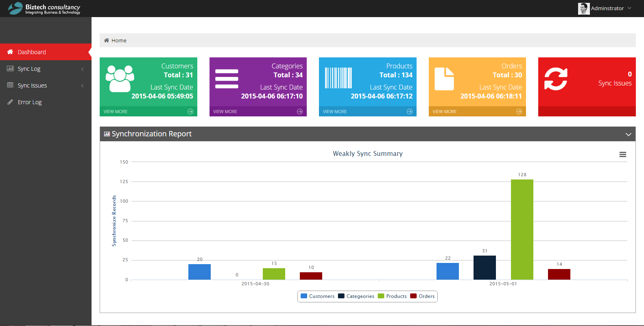Click the Orders Total : 30 text
Screen dimensions: 644x326
point(507,75)
